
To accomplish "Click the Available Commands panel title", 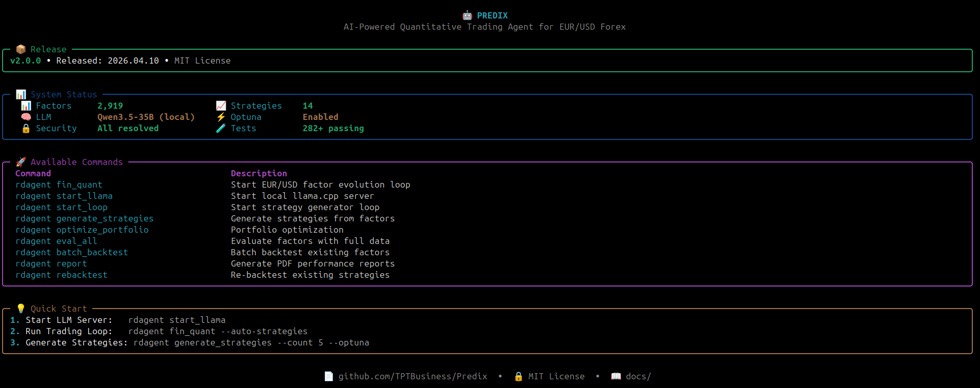I will (77, 162).
